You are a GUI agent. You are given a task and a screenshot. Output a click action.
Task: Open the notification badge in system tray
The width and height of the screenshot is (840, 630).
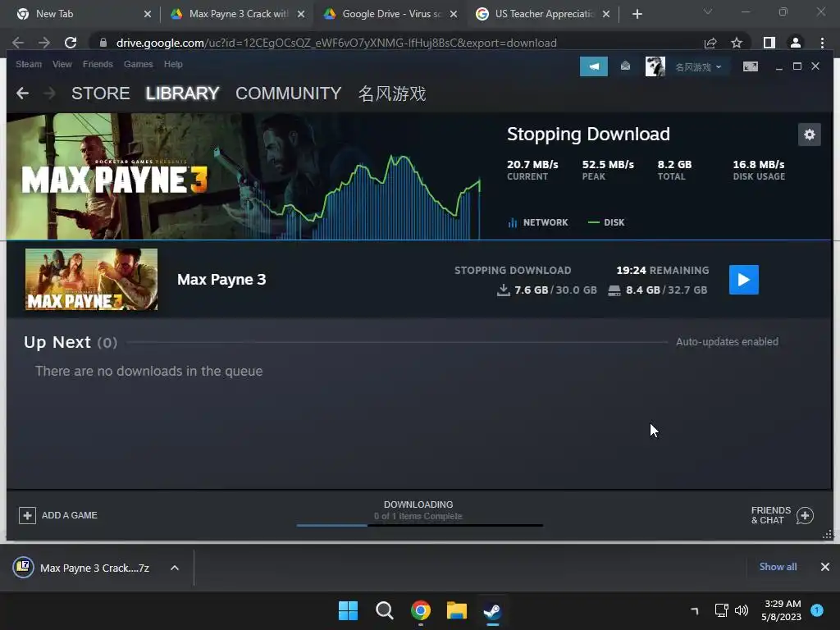tap(817, 610)
